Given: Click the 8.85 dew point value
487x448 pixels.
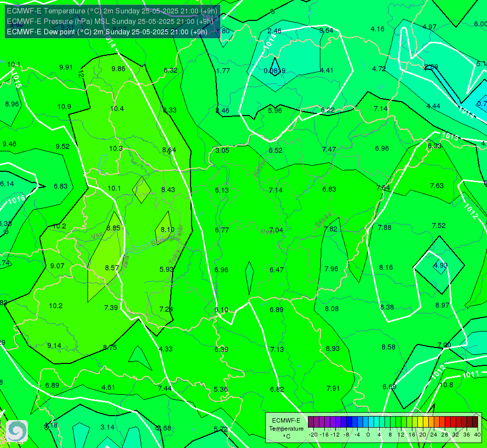Looking at the screenshot, I should click(113, 228).
